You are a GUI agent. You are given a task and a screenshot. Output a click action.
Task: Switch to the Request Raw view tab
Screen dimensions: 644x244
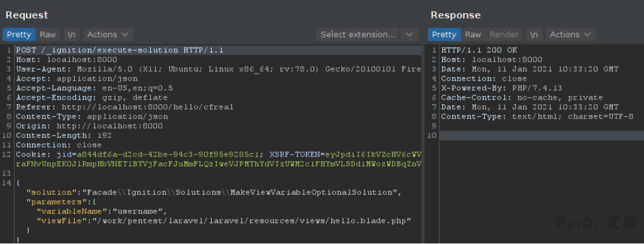click(x=48, y=35)
